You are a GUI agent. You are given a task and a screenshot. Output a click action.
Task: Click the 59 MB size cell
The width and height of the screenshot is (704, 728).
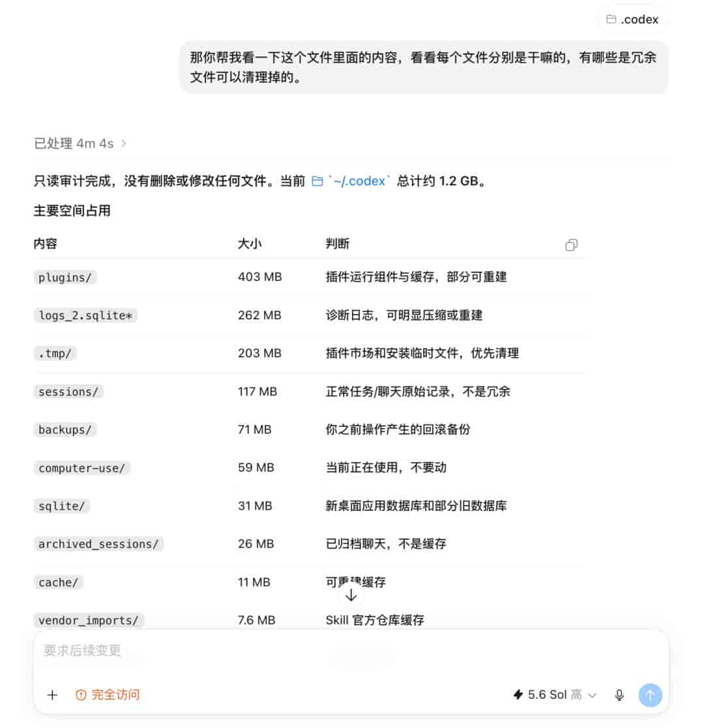coord(256,467)
